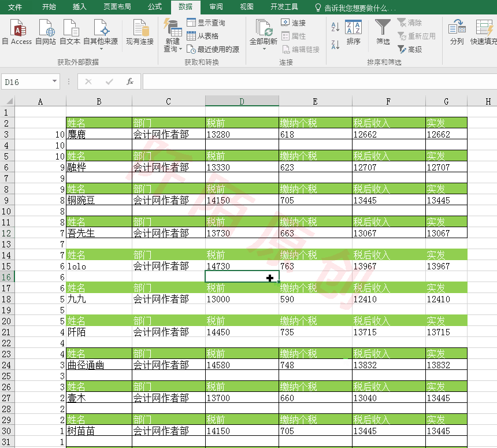Switch to the 审阅 tab

216,7
